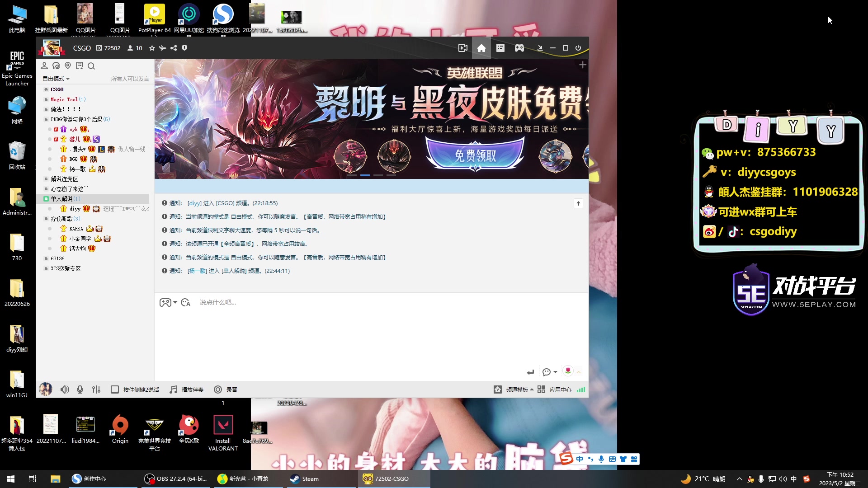Select user DGQ in the channel list
The width and height of the screenshot is (868, 488).
pyautogui.click(x=73, y=159)
